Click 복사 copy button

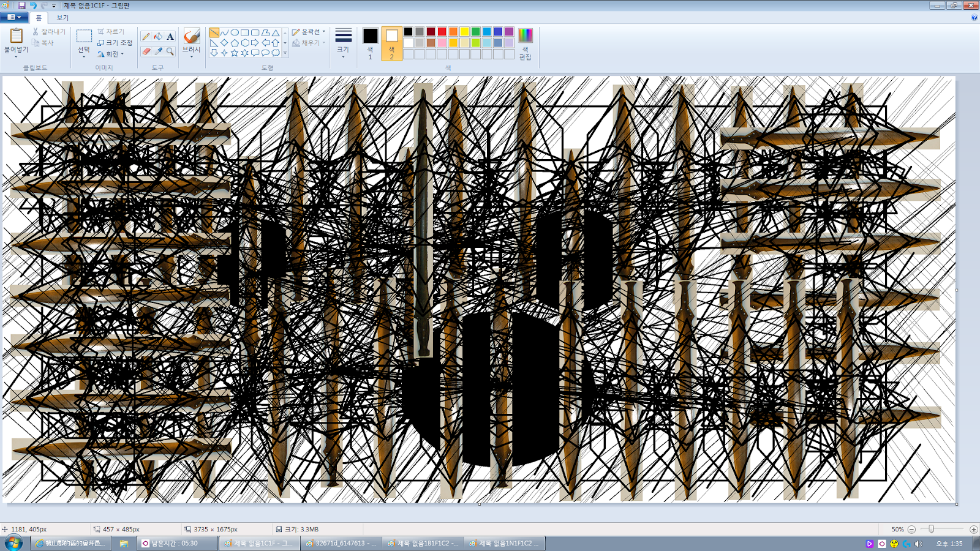(43, 43)
